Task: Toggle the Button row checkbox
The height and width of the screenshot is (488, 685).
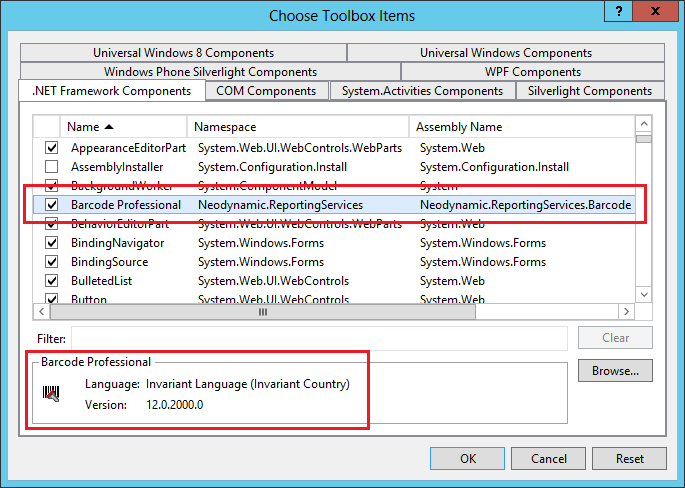Action: pyautogui.click(x=52, y=299)
